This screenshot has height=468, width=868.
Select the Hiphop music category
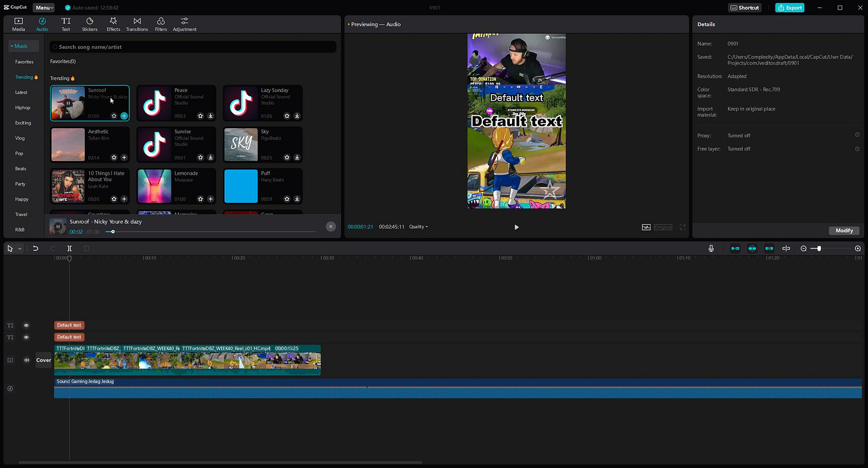pos(22,108)
